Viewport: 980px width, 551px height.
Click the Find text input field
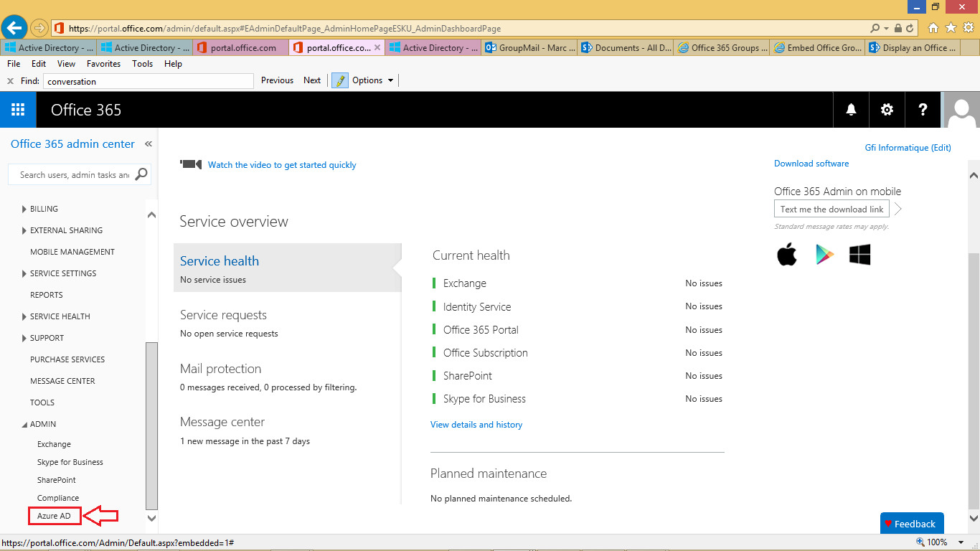pos(149,81)
